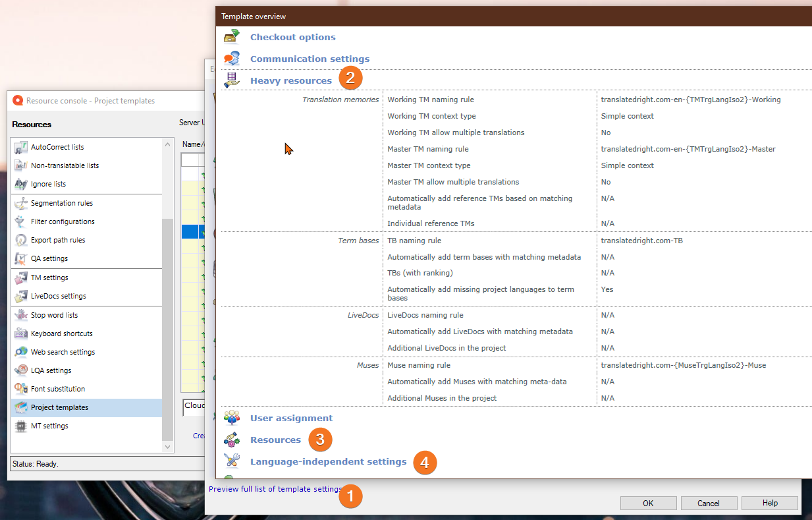The width and height of the screenshot is (812, 520).
Task: Click the Help button
Action: pos(770,503)
